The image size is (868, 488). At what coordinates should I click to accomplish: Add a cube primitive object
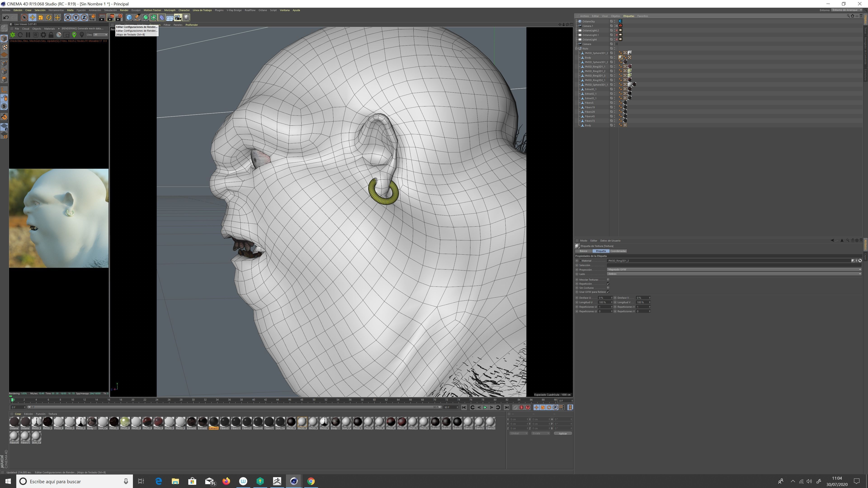tap(129, 18)
